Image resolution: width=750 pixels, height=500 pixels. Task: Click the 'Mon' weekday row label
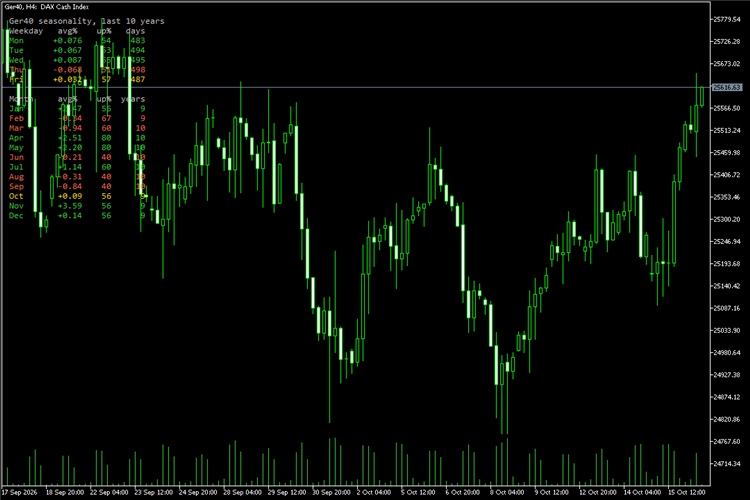click(16, 41)
